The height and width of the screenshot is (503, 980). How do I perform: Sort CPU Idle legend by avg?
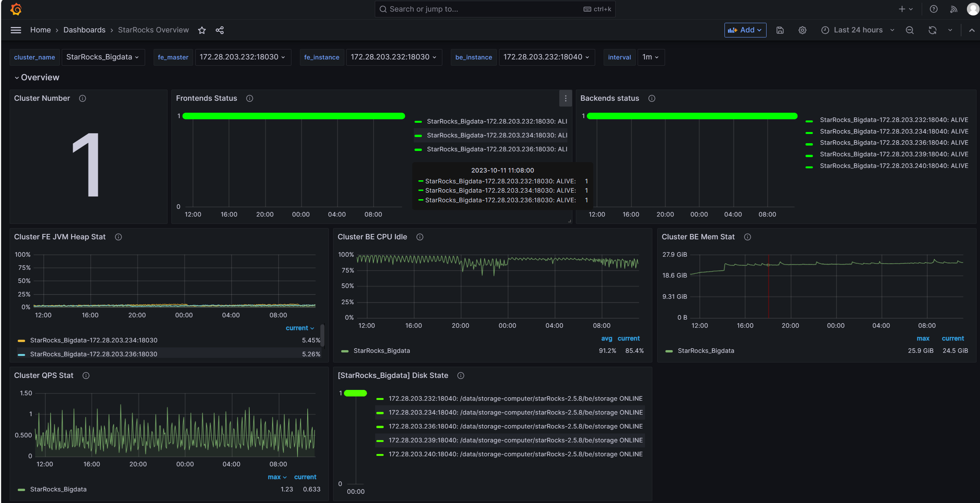click(x=606, y=339)
